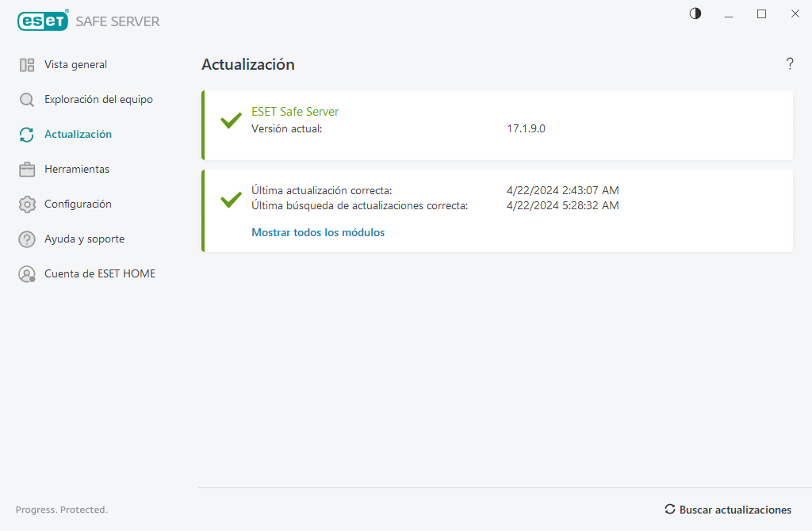Image resolution: width=812 pixels, height=531 pixels.
Task: Click the ESET logo badge
Action: (43, 21)
